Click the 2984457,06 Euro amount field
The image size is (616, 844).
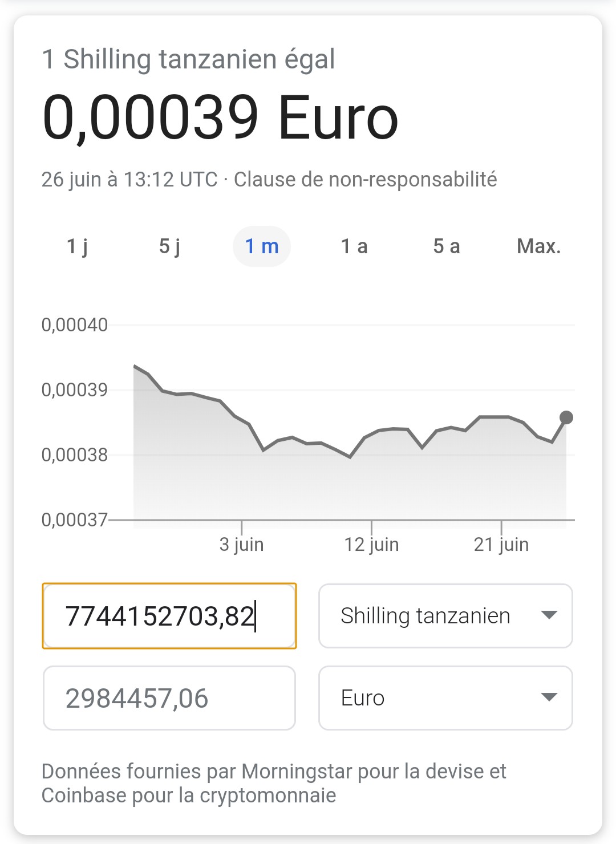(x=169, y=698)
